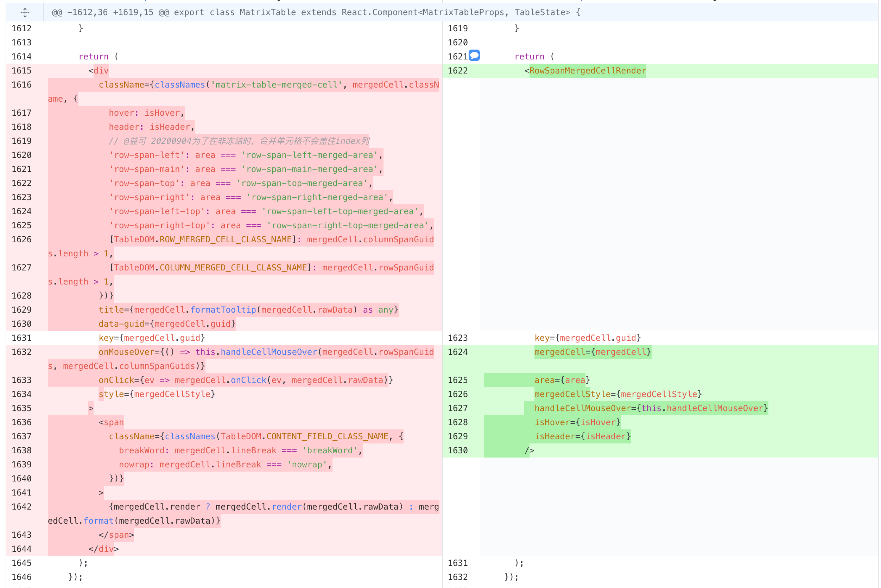Expand hidden lines above the diff hunk
Image resolution: width=881 pixels, height=588 pixels.
[25, 12]
